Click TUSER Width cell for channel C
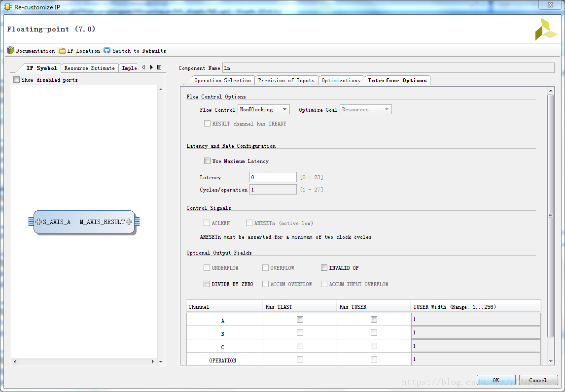This screenshot has height=392, width=565. 476,346
